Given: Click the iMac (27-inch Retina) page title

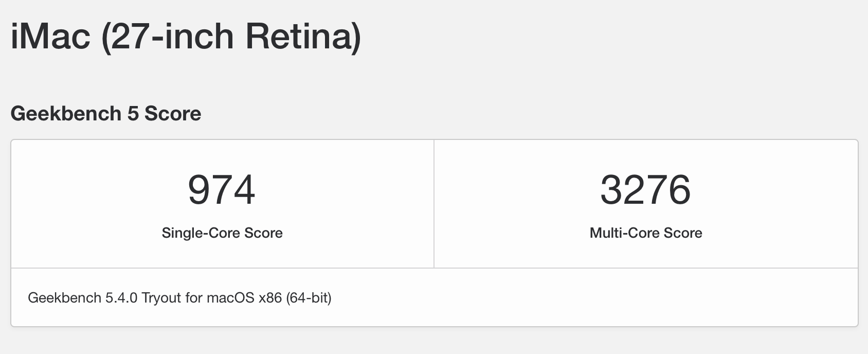Looking at the screenshot, I should [186, 37].
